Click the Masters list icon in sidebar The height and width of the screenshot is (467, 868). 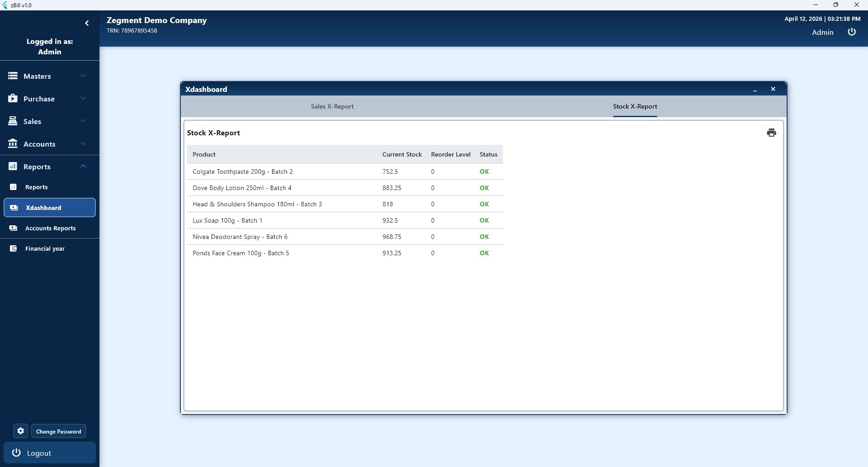point(13,76)
